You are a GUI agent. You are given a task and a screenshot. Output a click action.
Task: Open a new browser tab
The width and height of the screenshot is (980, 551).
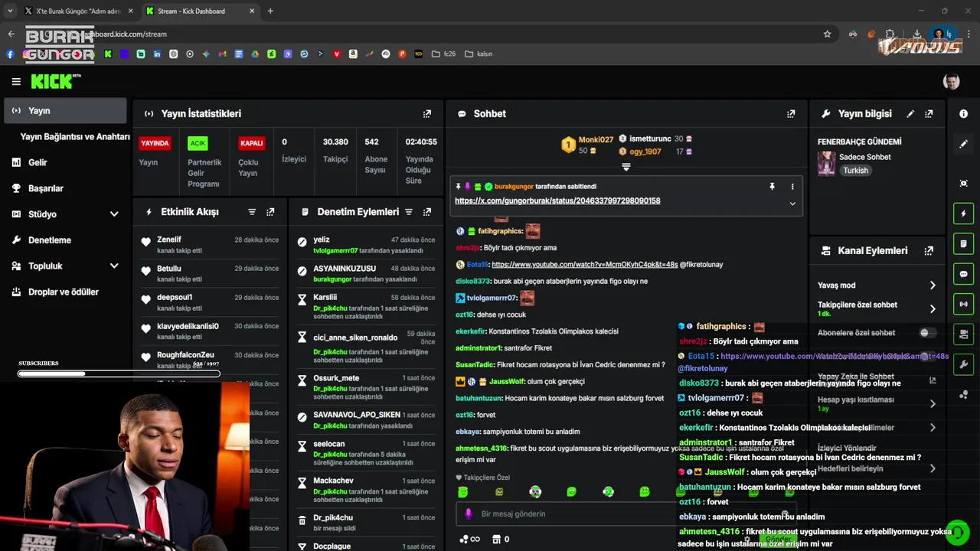(x=270, y=11)
